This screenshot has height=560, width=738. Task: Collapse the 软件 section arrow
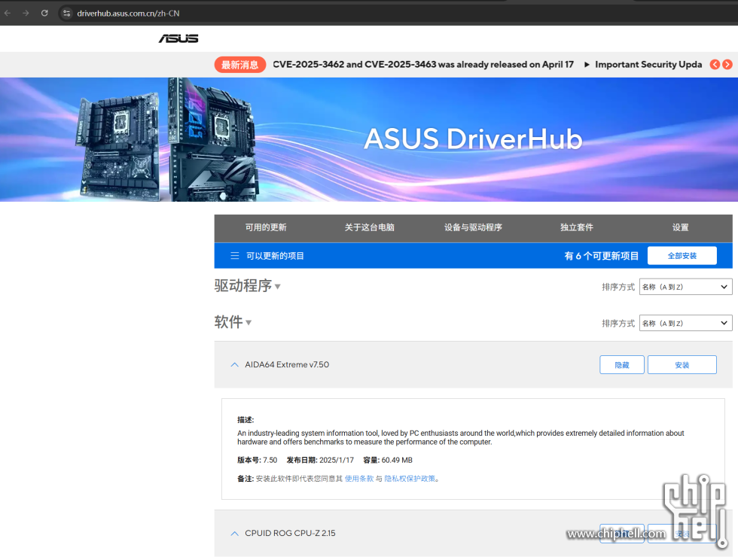[x=249, y=323]
